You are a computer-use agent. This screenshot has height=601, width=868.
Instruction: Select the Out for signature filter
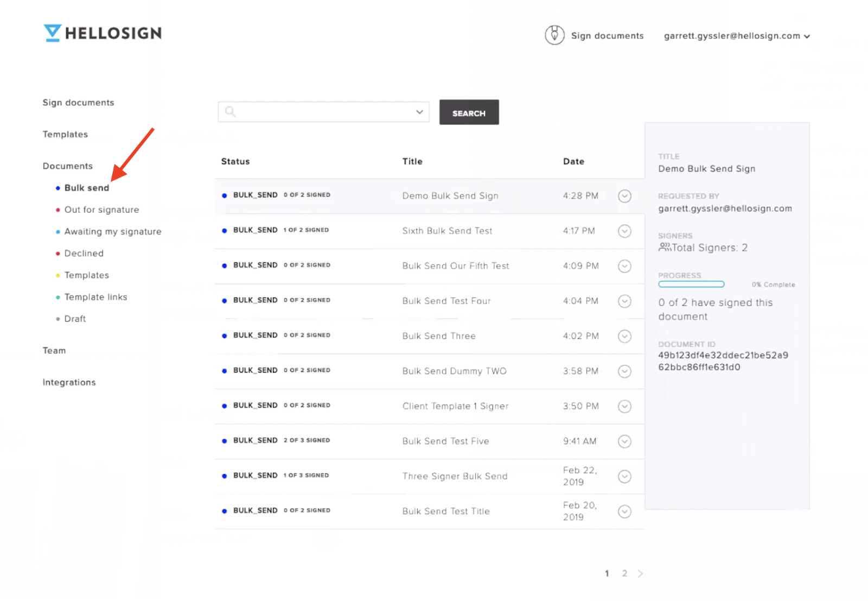(x=101, y=210)
